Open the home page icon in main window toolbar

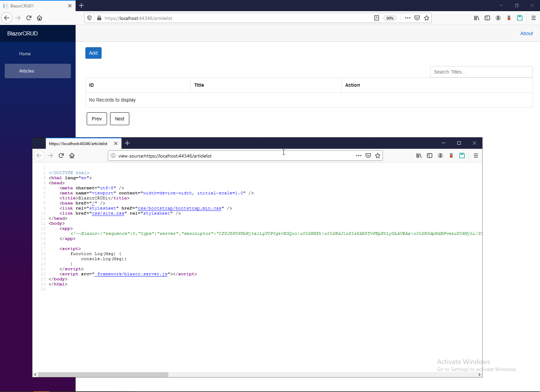pyautogui.click(x=39, y=18)
